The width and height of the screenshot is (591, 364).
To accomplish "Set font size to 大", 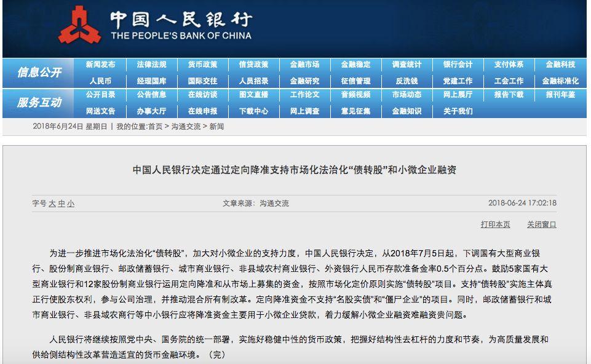I will pyautogui.click(x=52, y=204).
